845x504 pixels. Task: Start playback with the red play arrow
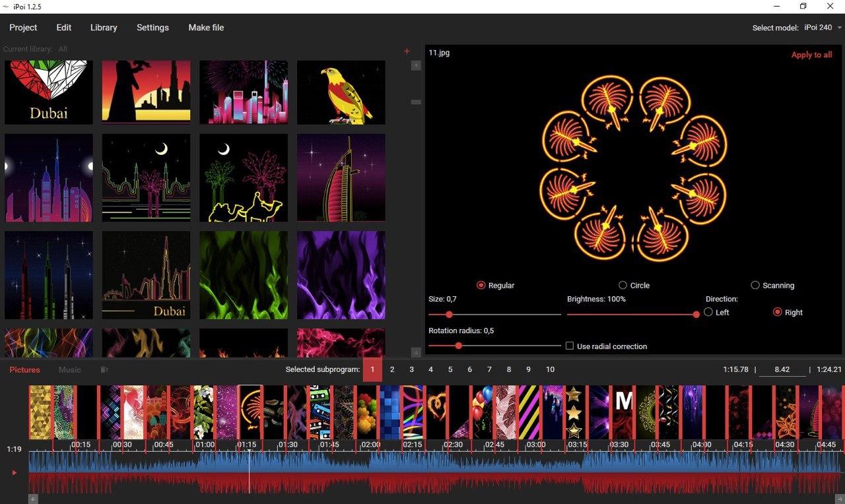click(15, 472)
